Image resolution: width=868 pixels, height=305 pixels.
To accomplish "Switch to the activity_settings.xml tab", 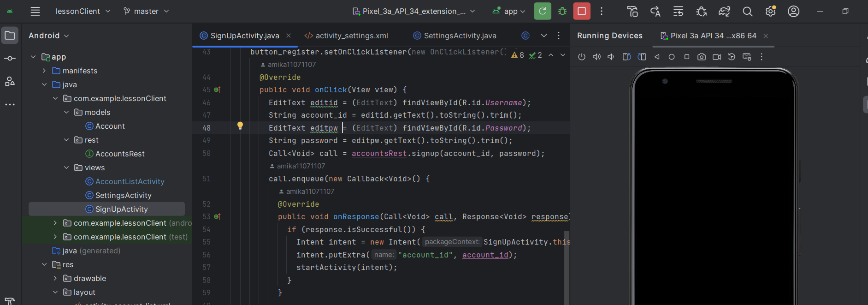I will [346, 36].
